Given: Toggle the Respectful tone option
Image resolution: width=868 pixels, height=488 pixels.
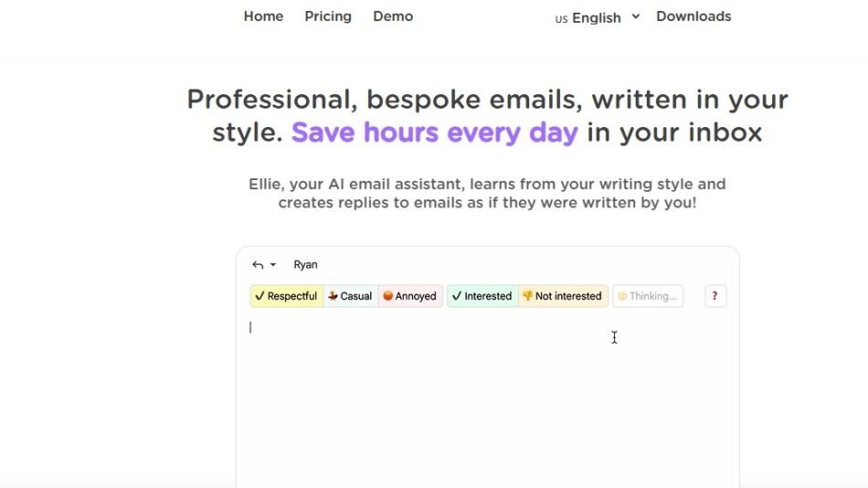Looking at the screenshot, I should 286,296.
